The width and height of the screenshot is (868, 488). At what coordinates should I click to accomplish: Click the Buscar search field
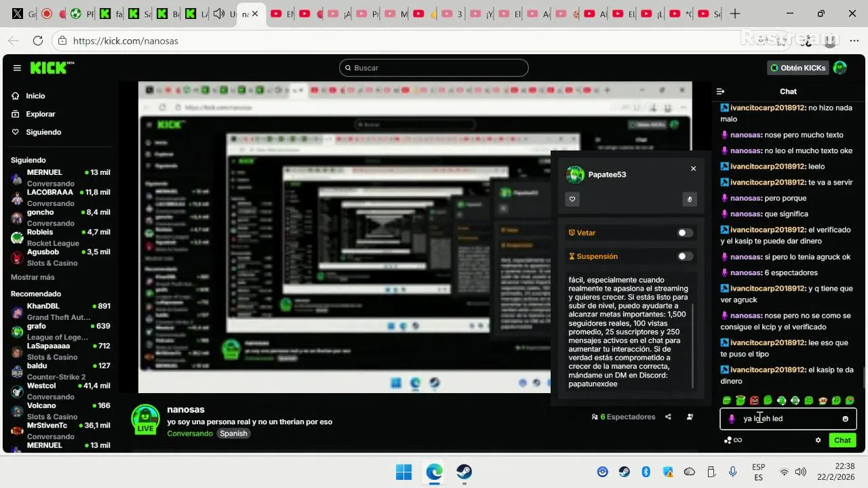(433, 68)
